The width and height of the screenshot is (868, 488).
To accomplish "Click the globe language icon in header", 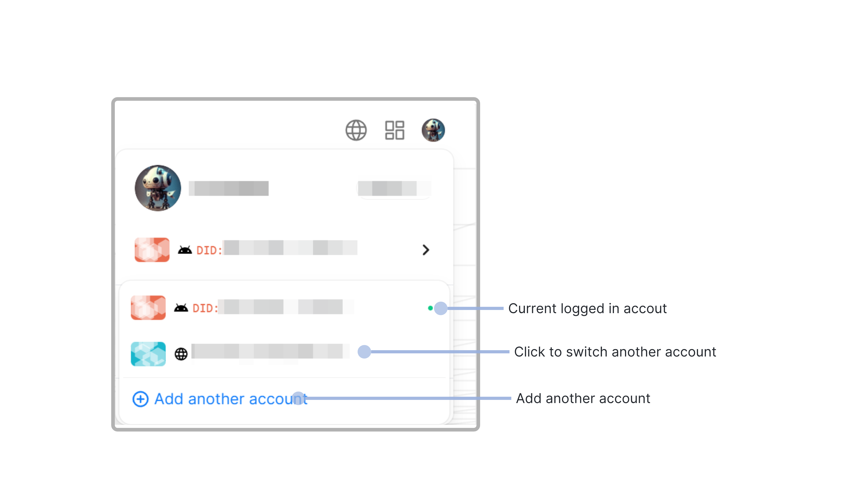I will coord(356,130).
